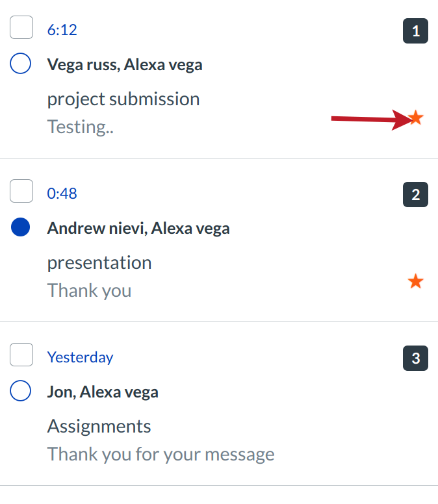Click message count badge showing 2

416,194
